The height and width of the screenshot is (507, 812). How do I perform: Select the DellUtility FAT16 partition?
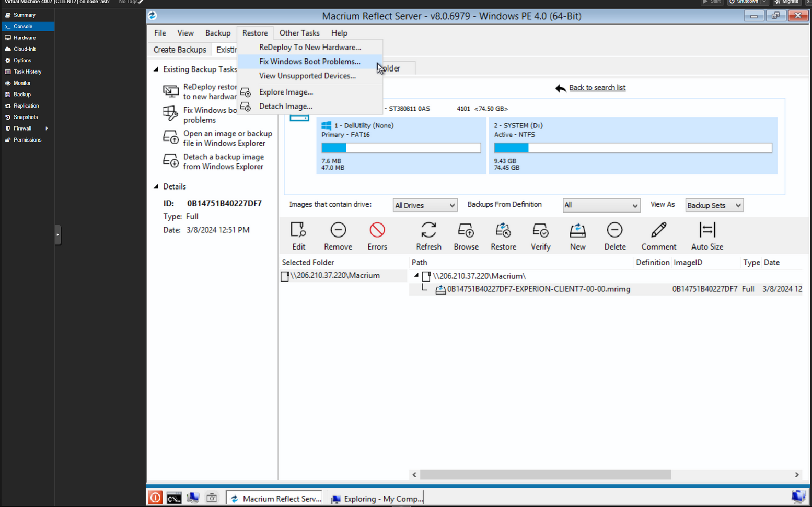[401, 146]
